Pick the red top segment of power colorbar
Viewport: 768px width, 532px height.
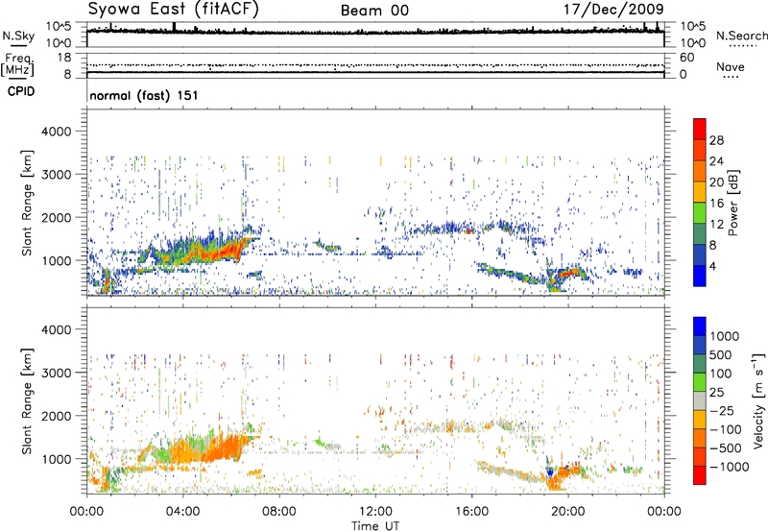(x=700, y=129)
